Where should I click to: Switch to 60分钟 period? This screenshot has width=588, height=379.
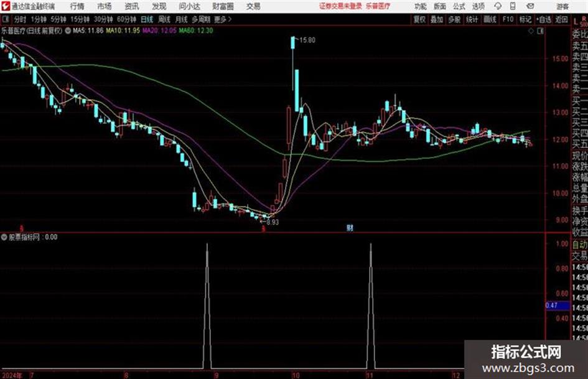pos(126,19)
